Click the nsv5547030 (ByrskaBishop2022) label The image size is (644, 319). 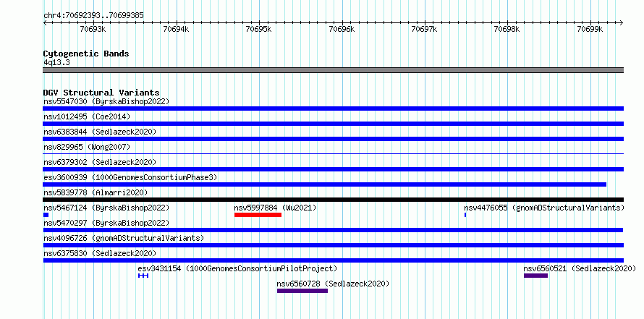106,101
